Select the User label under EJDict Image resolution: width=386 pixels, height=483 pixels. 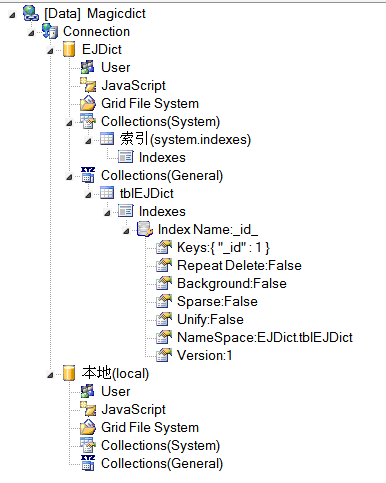coord(115,68)
